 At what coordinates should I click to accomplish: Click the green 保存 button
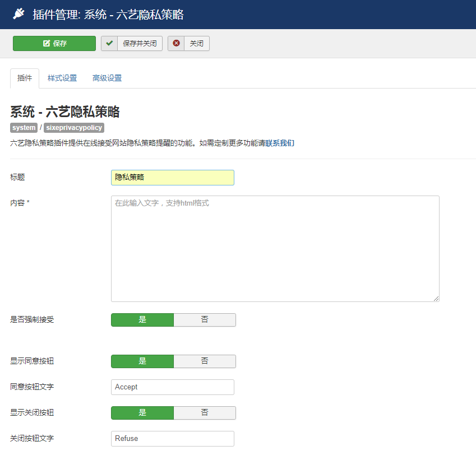54,43
